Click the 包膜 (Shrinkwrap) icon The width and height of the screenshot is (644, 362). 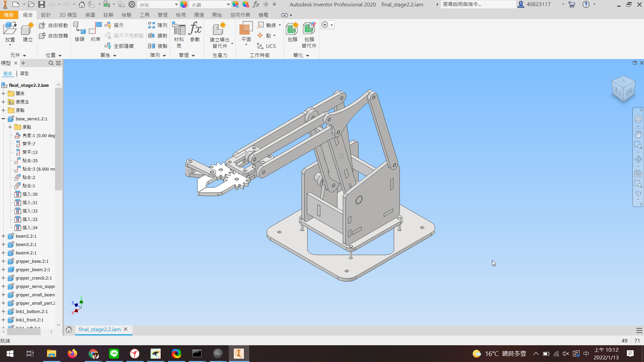292,32
